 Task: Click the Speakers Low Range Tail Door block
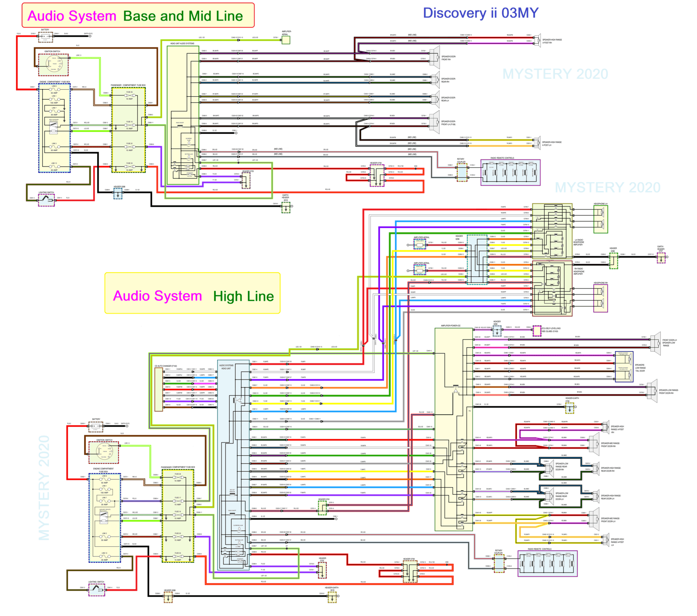coord(624,367)
